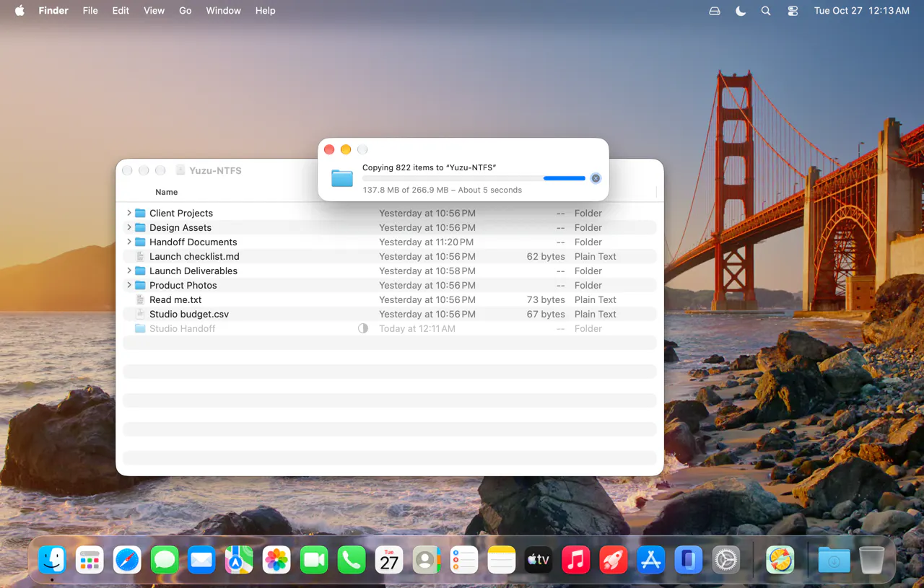Select the 'Design Assets' folder name
Screen dimensions: 924x588
tap(180, 227)
